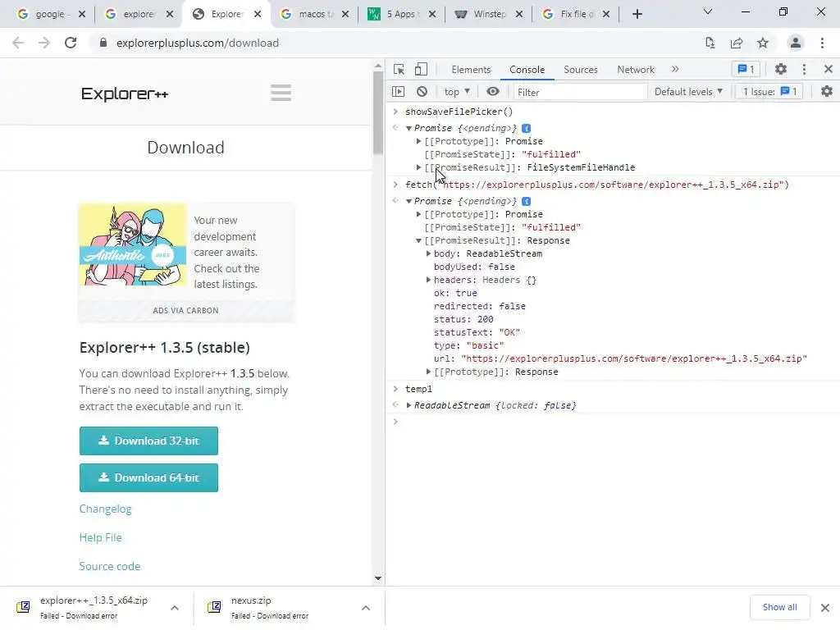Click the page scrollbar thumb
Viewport: 840px width, 630px height.
378,112
